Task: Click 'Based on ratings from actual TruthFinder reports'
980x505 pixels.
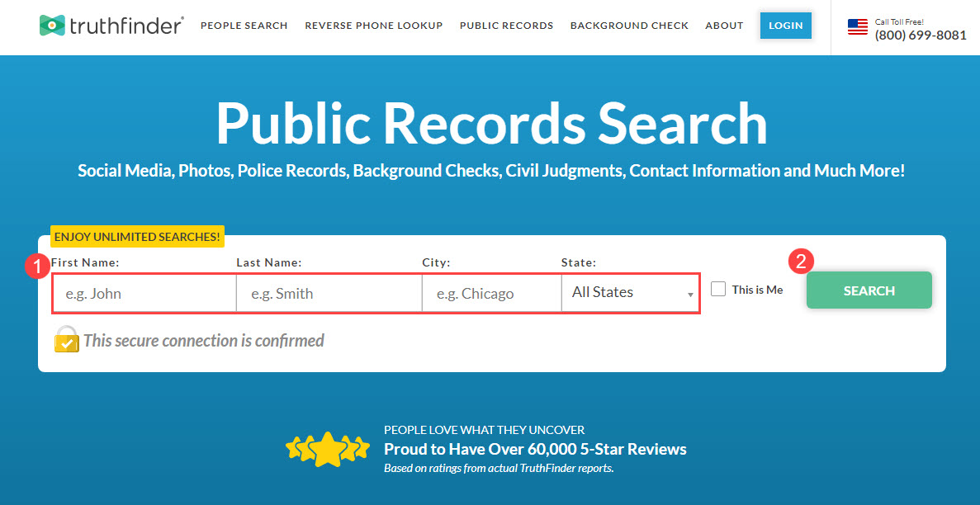Action: click(x=499, y=468)
